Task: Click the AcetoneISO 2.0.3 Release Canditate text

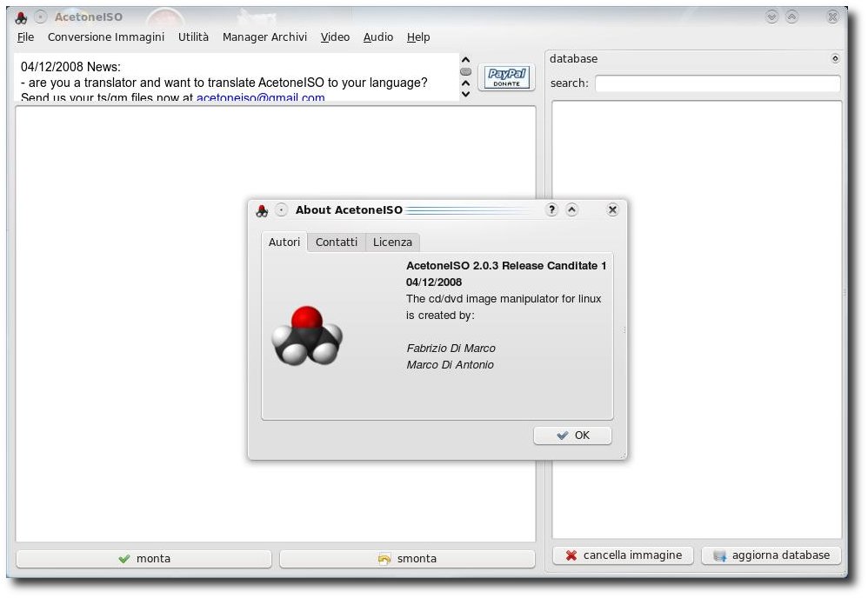Action: 506,266
